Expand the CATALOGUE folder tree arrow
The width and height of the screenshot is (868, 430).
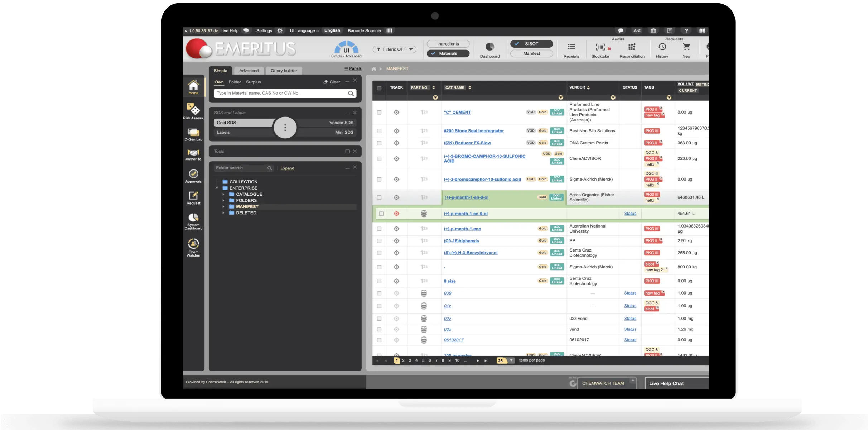(223, 194)
